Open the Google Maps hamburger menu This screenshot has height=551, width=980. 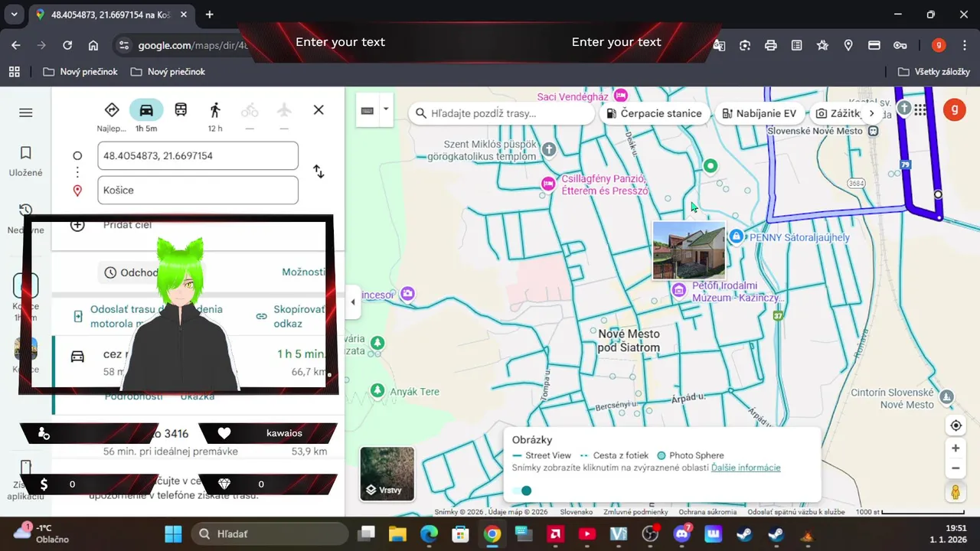coord(26,112)
